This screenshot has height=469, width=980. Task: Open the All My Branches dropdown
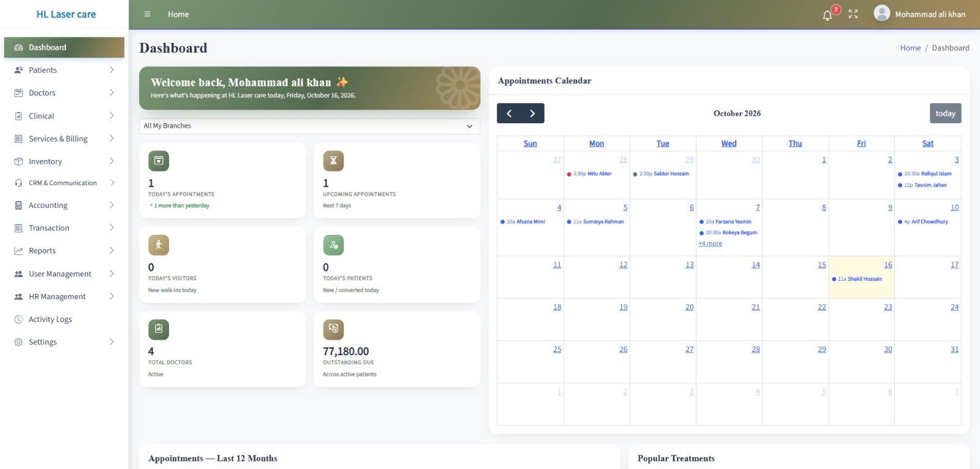(x=309, y=126)
